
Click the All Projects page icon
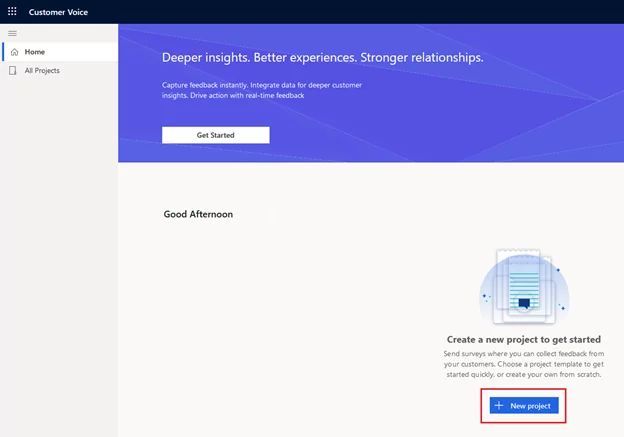(13, 70)
